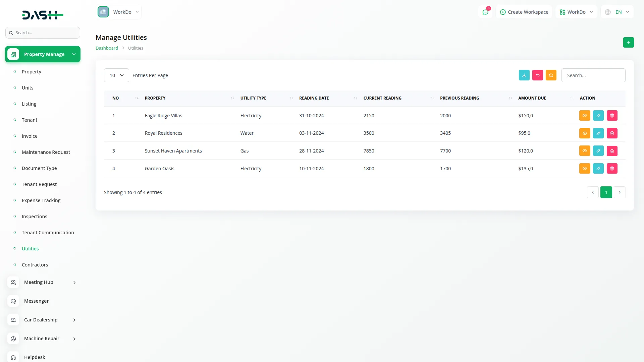Click the teal download export icon
The image size is (644, 362).
click(524, 75)
